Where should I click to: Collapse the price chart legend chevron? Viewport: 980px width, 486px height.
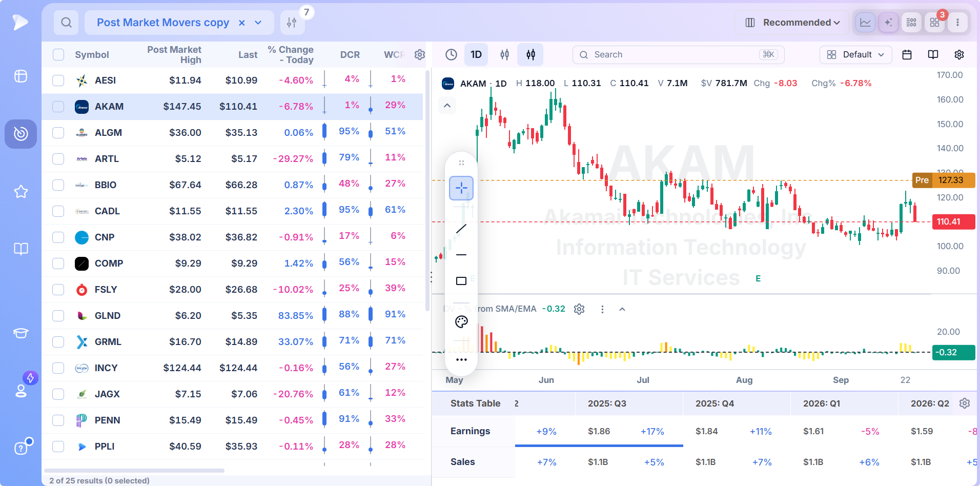[x=447, y=106]
